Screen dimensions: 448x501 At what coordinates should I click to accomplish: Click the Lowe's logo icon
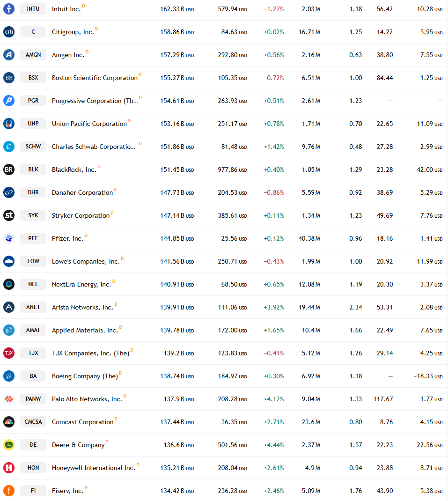tap(9, 261)
